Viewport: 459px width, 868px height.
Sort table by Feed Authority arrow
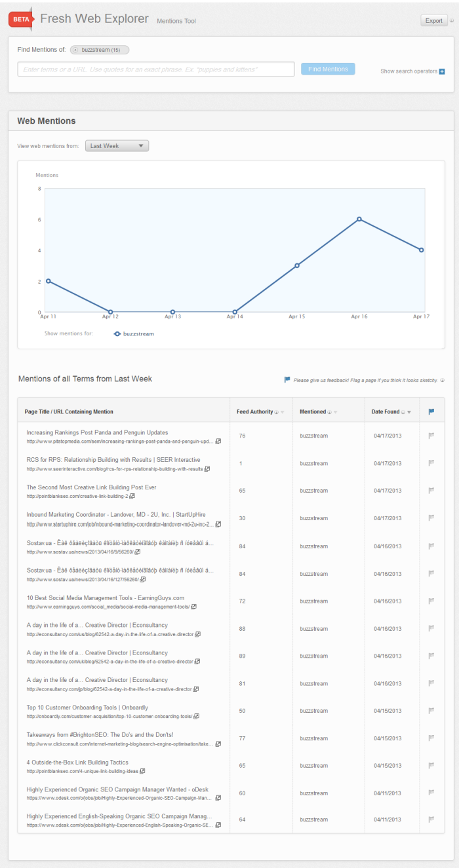[283, 413]
